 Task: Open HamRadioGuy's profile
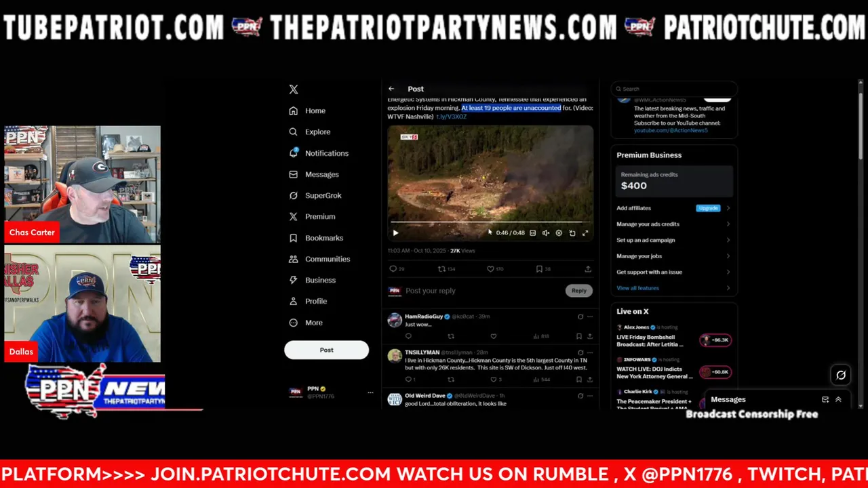click(423, 317)
